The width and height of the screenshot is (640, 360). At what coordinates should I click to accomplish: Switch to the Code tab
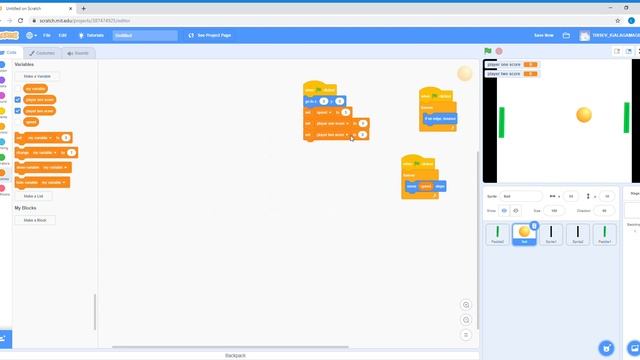click(x=10, y=53)
